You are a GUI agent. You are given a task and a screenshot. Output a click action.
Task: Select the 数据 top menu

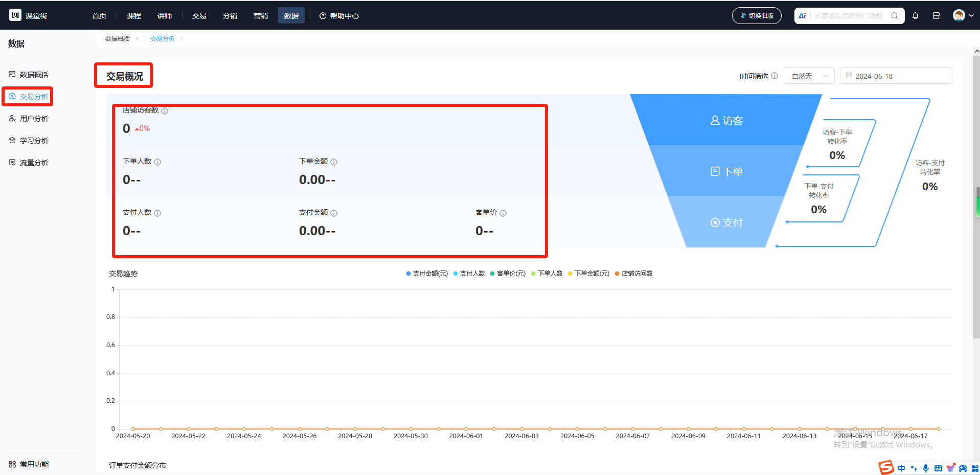(x=291, y=16)
